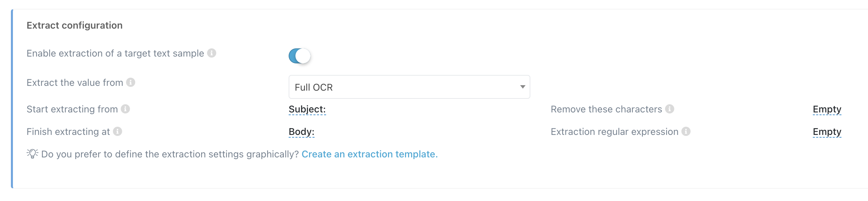This screenshot has width=868, height=201.
Task: Click the info icon beside 'Remove these characters'
Action: coord(670,109)
